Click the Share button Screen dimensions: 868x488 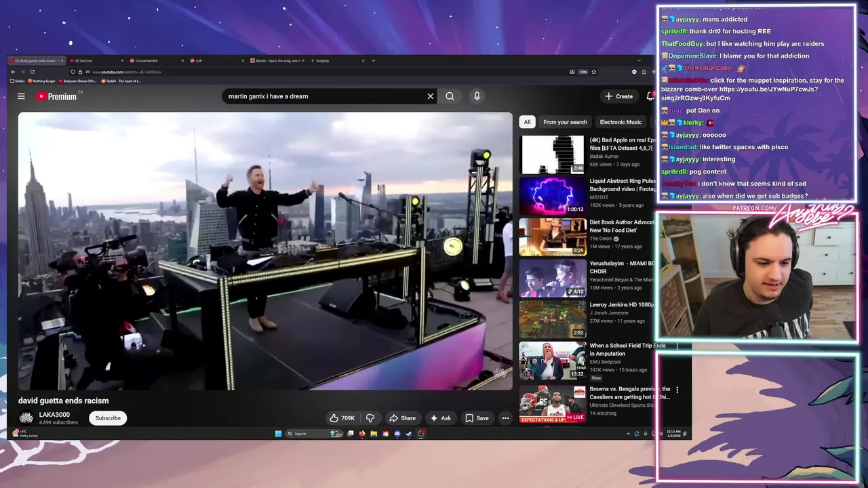(402, 418)
